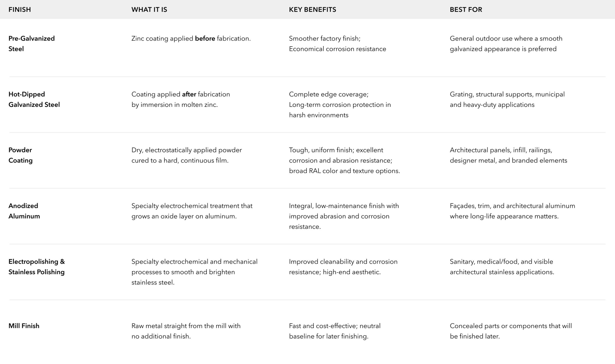Image resolution: width=615 pixels, height=364 pixels.
Task: Click the bold word "after" in description
Action: tap(189, 94)
